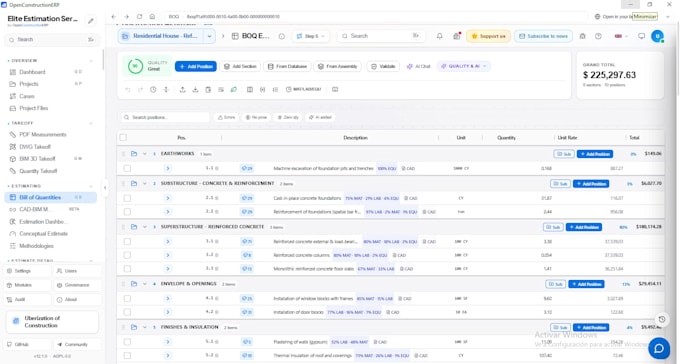Image resolution: width=680 pixels, height=364 pixels.
Task: Click the home icon in navigation bar
Action: 152,16
